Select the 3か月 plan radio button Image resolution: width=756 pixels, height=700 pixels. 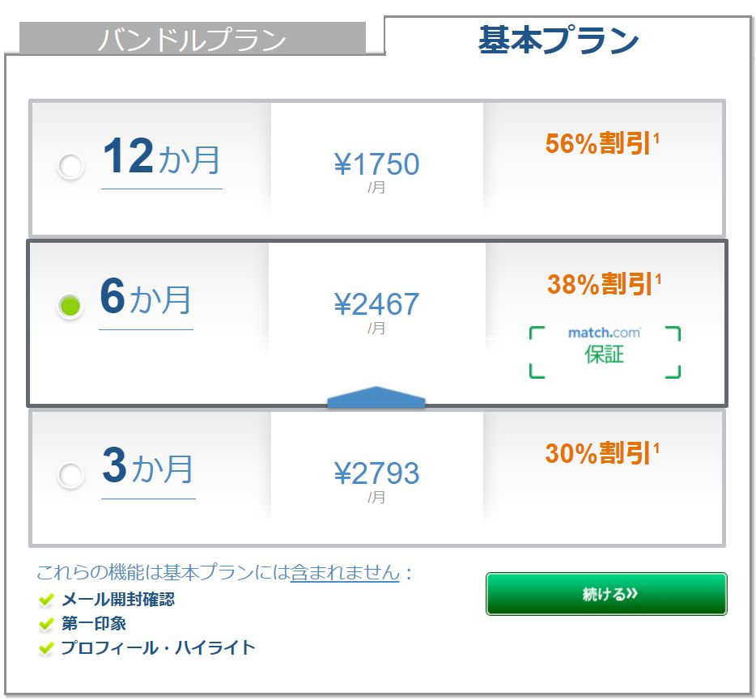click(71, 475)
